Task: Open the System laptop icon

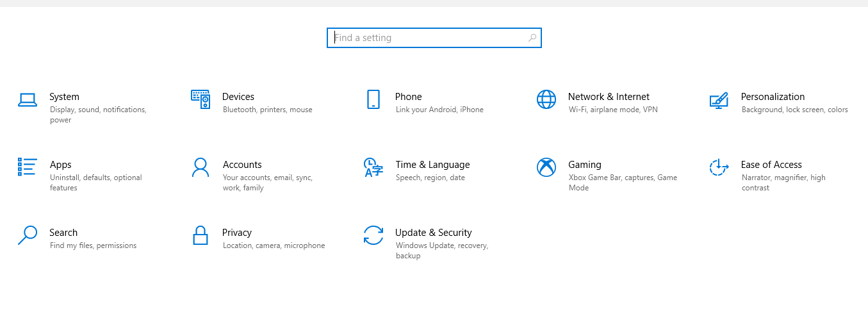Action: pos(28,99)
